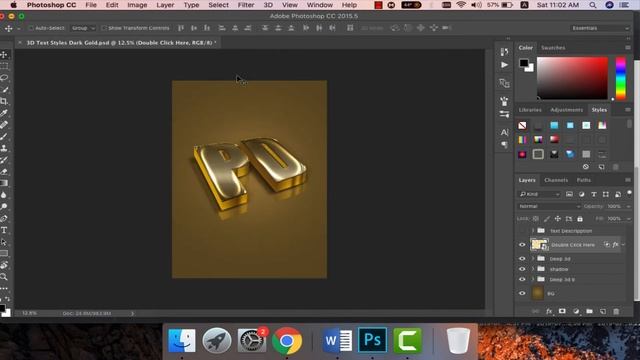
Task: Select the Lasso tool
Action: (x=4, y=78)
